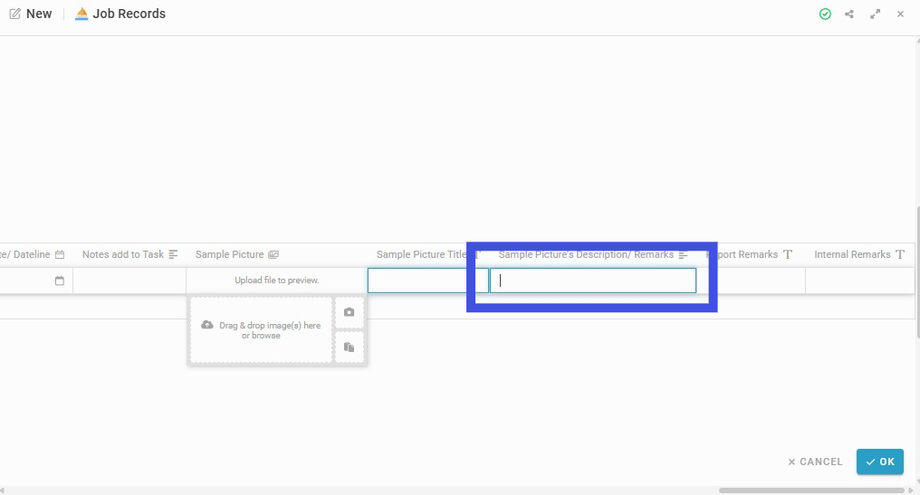
Task: Click the Notes add to Task header
Action: point(130,255)
